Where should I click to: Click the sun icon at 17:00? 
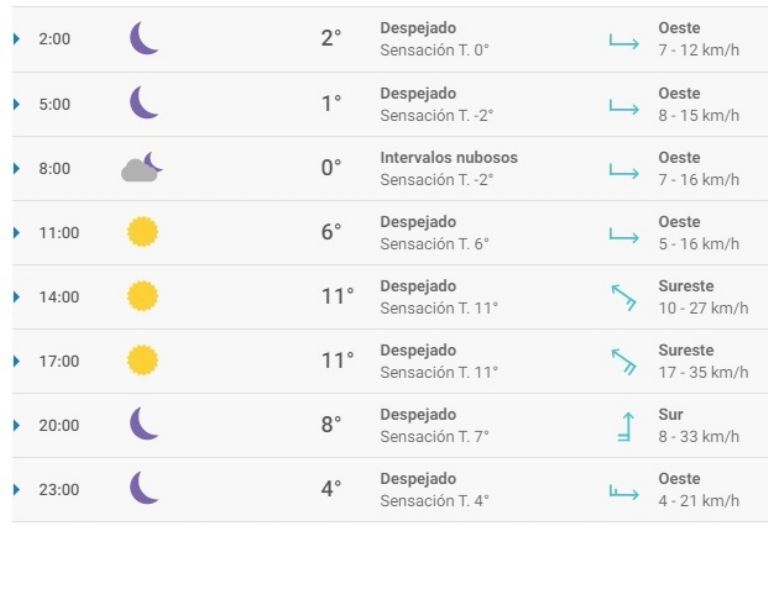pyautogui.click(x=143, y=360)
